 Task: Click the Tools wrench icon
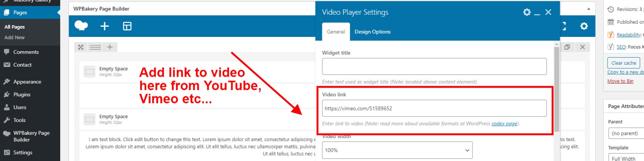pyautogui.click(x=7, y=120)
